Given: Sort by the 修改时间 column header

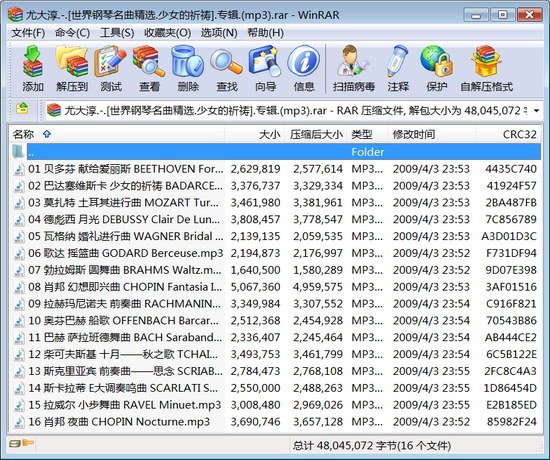Looking at the screenshot, I should pos(432,134).
